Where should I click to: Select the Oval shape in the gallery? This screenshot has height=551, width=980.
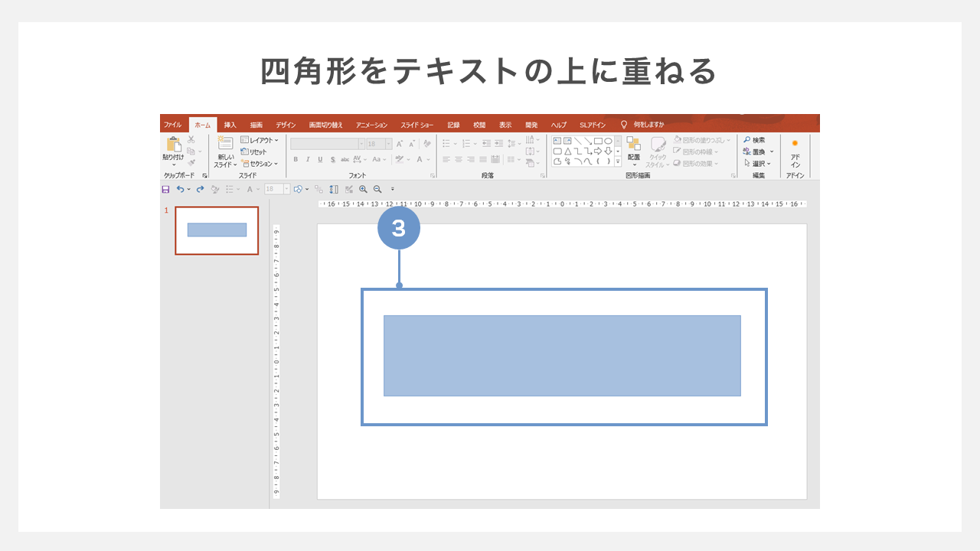coord(608,141)
